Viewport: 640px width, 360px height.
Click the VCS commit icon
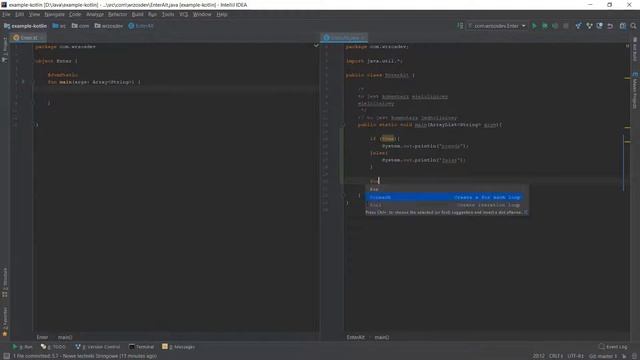[589, 26]
